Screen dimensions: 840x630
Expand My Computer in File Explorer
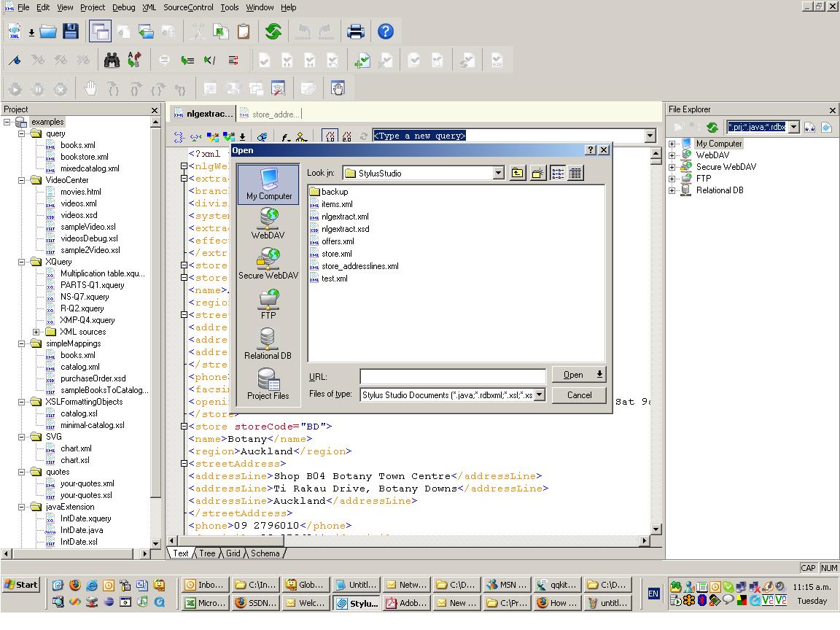(672, 144)
